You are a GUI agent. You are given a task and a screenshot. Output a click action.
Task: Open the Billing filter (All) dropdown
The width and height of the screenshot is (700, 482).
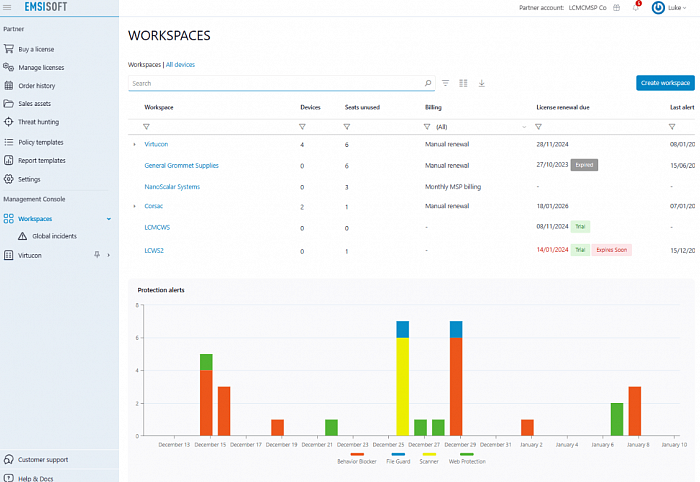click(x=475, y=127)
